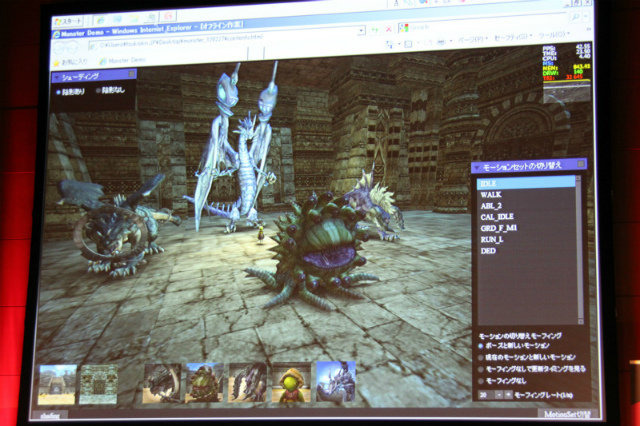Choose the hooded green-faced Tonberry thumbnail
The width and height of the screenshot is (640, 426).
pyautogui.click(x=291, y=382)
